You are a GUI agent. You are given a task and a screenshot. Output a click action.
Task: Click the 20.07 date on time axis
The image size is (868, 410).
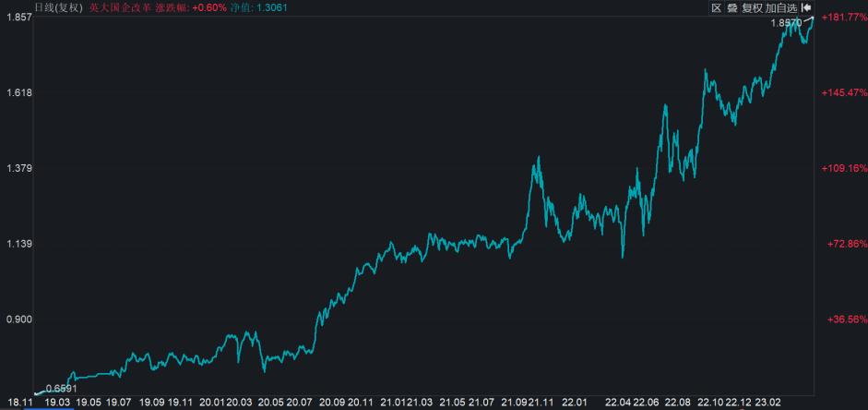[x=301, y=401]
